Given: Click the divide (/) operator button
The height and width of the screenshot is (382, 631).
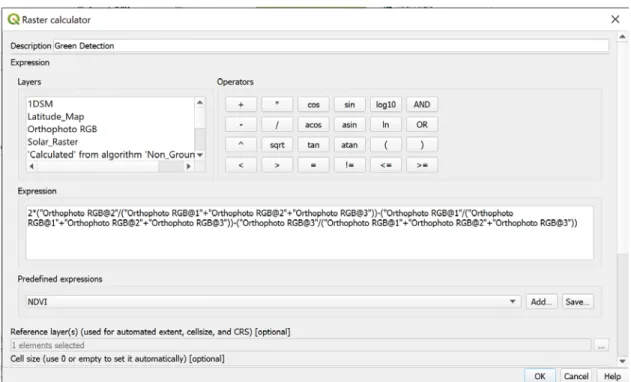Looking at the screenshot, I should tap(277, 125).
